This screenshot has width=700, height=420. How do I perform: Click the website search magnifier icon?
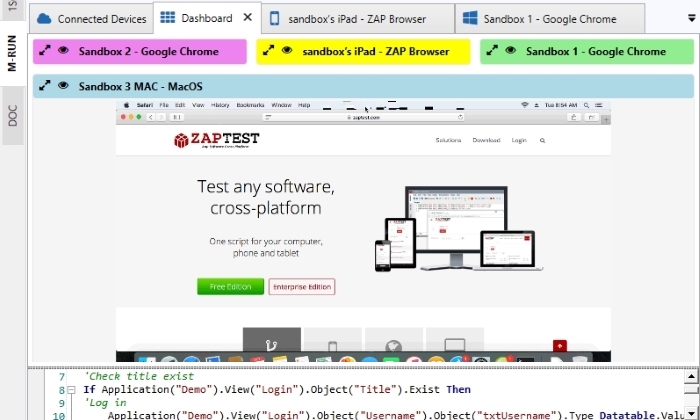pos(542,141)
